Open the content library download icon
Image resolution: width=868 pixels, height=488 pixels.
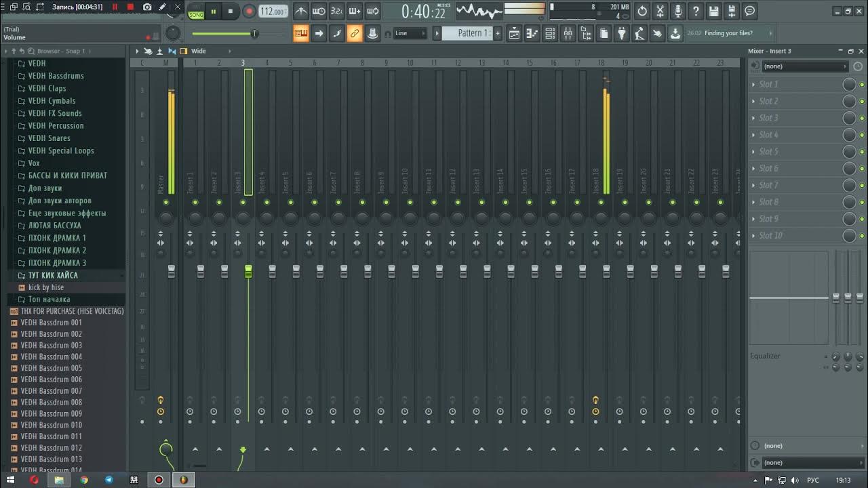pyautogui.click(x=675, y=33)
